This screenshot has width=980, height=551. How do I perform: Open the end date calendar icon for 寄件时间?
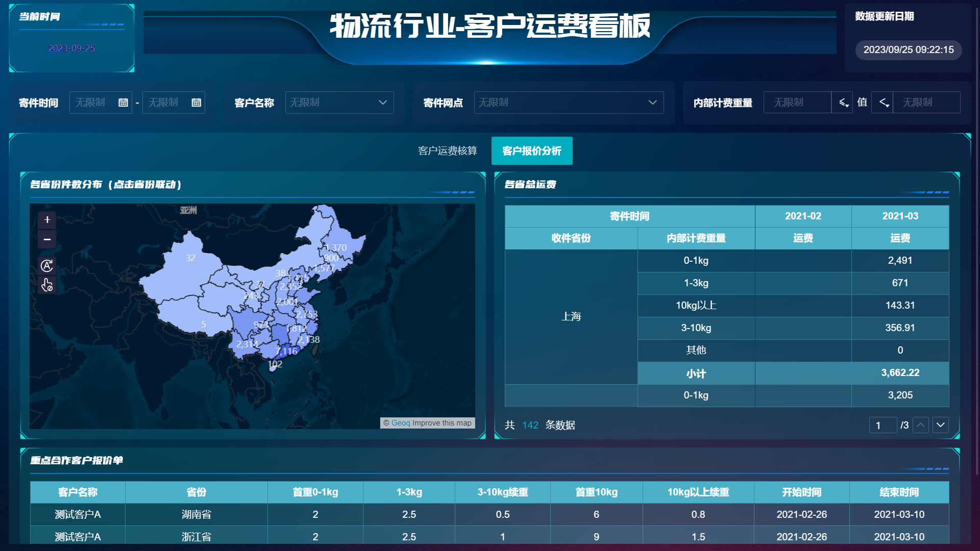point(196,103)
